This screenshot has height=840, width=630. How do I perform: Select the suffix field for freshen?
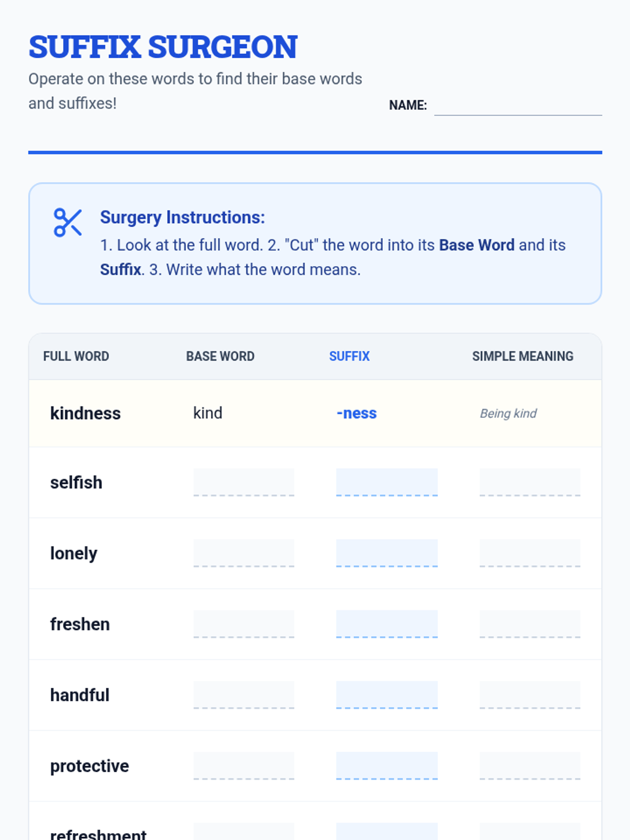(387, 624)
